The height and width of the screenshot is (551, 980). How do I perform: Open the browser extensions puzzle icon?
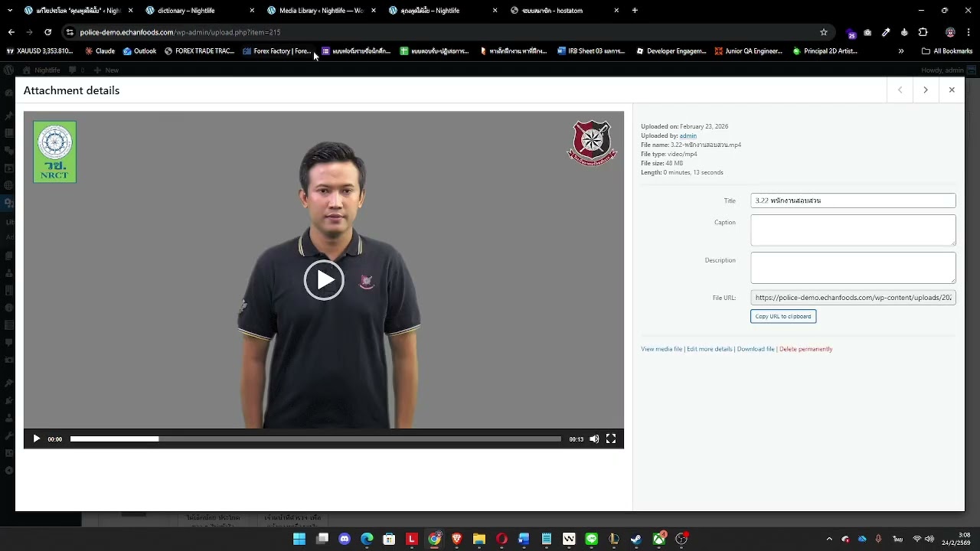[923, 32]
